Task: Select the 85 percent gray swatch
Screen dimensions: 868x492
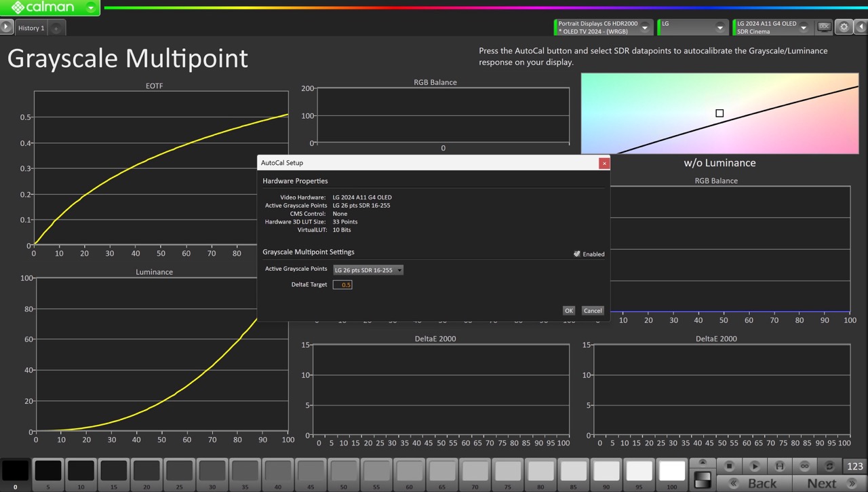Action: coord(574,473)
